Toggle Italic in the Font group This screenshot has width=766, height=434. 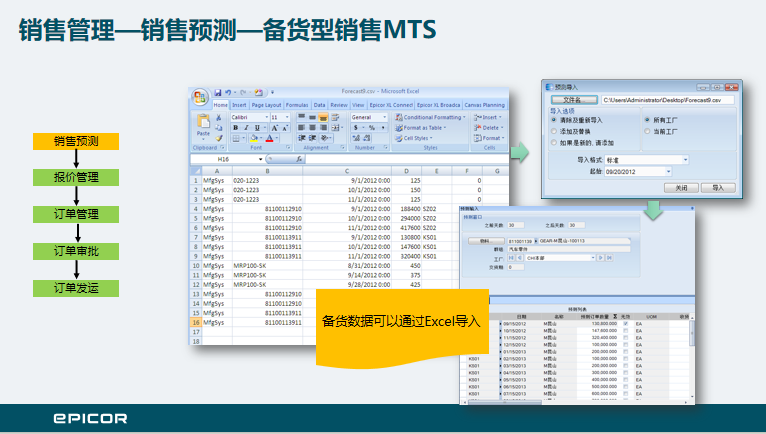pyautogui.click(x=246, y=128)
